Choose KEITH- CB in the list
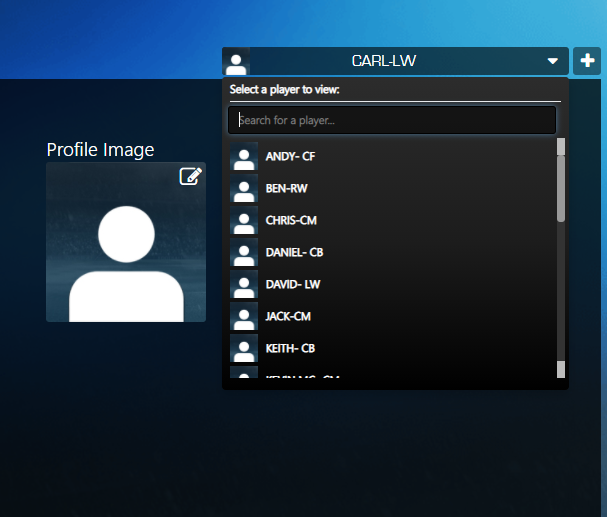The height and width of the screenshot is (517, 607). click(x=393, y=348)
